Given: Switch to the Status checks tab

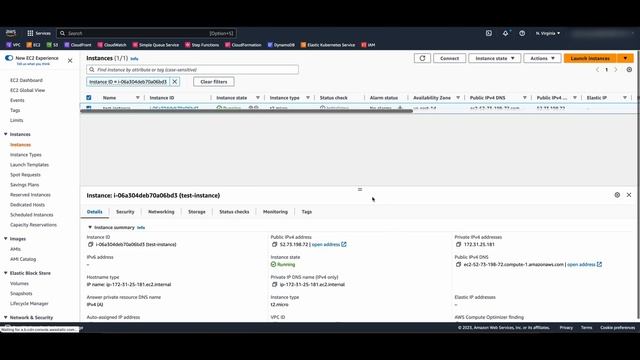Looking at the screenshot, I should point(234,212).
